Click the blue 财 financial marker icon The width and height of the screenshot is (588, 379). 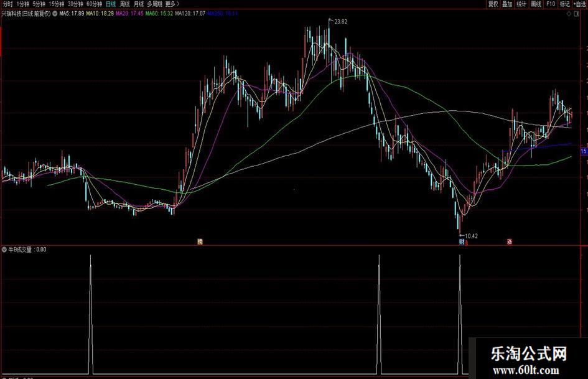tap(462, 241)
